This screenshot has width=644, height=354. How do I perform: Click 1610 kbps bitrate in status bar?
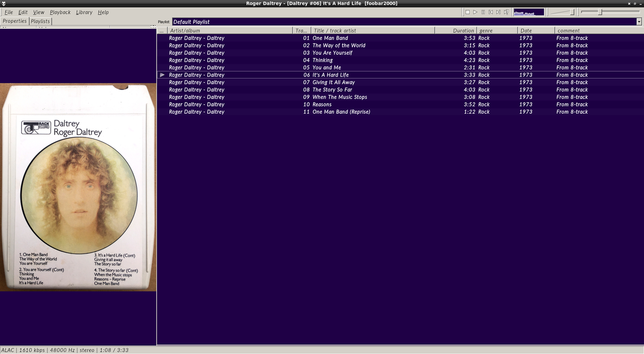(32, 350)
